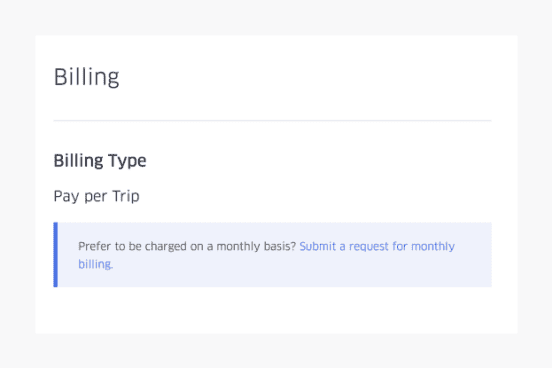Click the empty area of the light-blue info banner

click(x=317, y=275)
